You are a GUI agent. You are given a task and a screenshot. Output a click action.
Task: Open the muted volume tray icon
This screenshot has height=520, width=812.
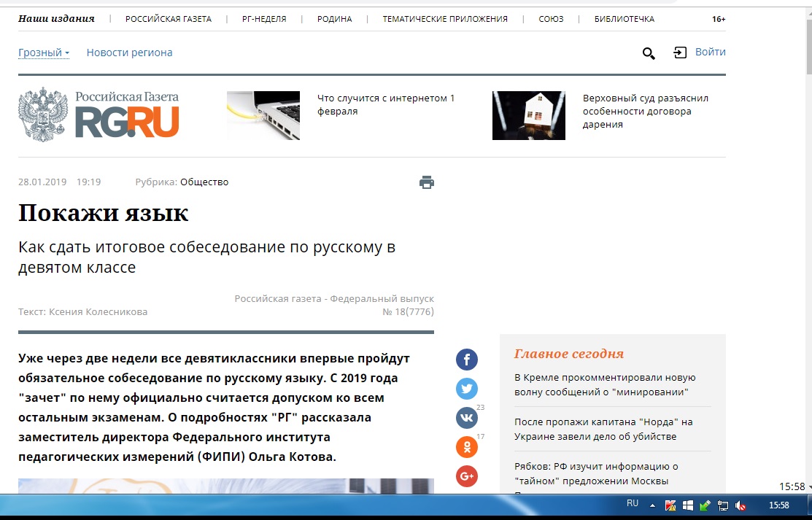[x=740, y=505]
